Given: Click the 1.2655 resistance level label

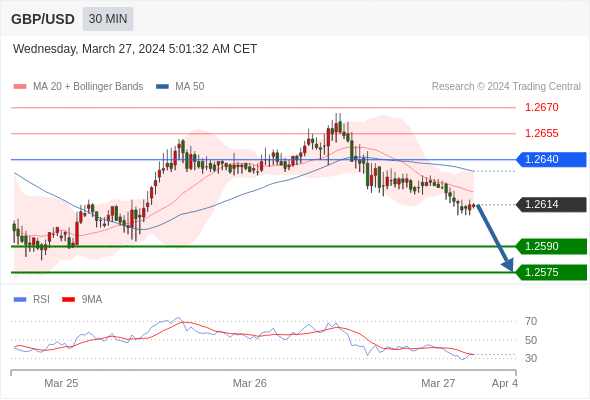Looking at the screenshot, I should (541, 133).
